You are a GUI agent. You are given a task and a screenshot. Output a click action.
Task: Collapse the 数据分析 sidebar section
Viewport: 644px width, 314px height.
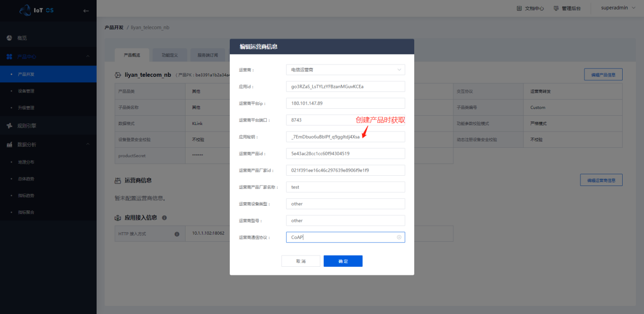87,144
